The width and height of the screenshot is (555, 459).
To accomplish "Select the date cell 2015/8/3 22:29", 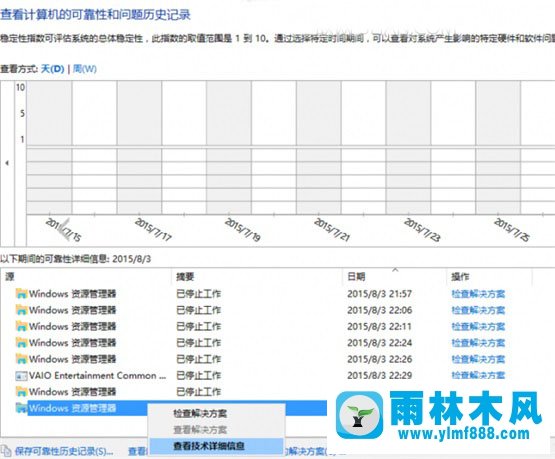I will tap(379, 375).
